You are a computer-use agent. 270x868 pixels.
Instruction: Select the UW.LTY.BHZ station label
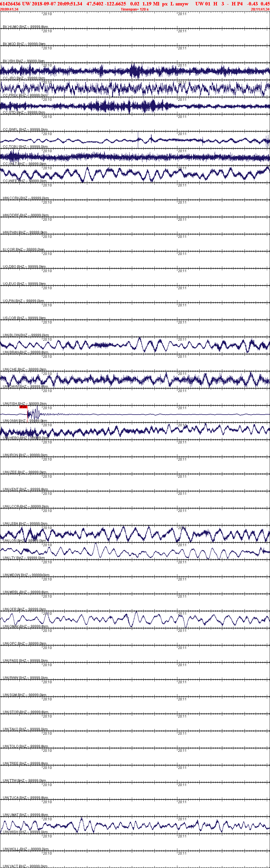tap(24, 558)
